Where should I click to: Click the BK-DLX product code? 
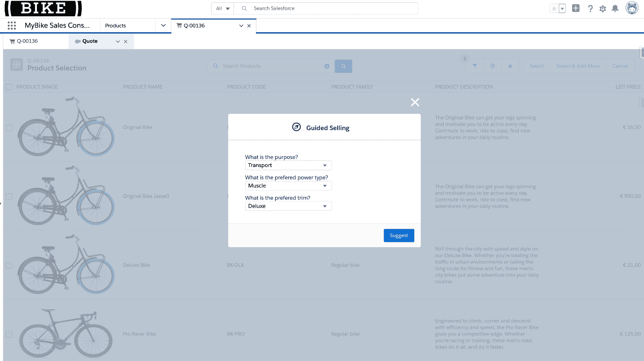(x=235, y=265)
